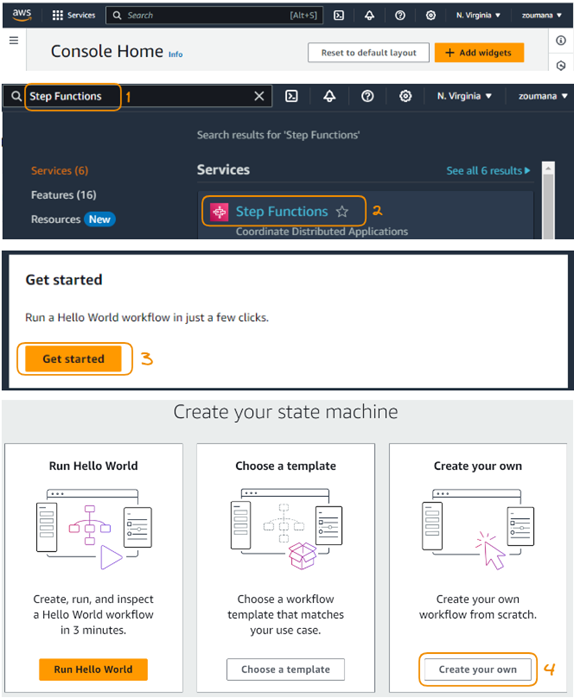Select Services (6) filter

60,171
